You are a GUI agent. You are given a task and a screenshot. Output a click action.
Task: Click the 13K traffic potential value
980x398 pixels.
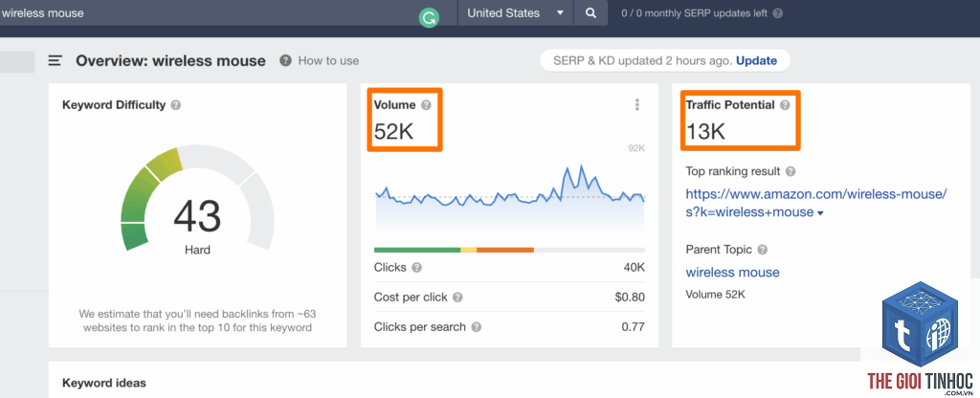coord(705,131)
